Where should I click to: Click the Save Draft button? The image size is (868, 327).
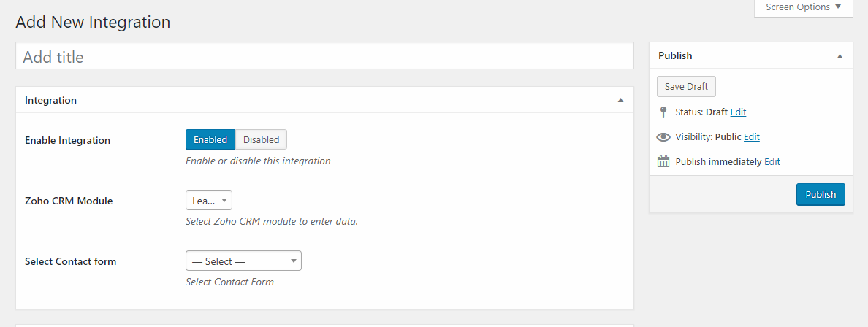click(x=686, y=86)
